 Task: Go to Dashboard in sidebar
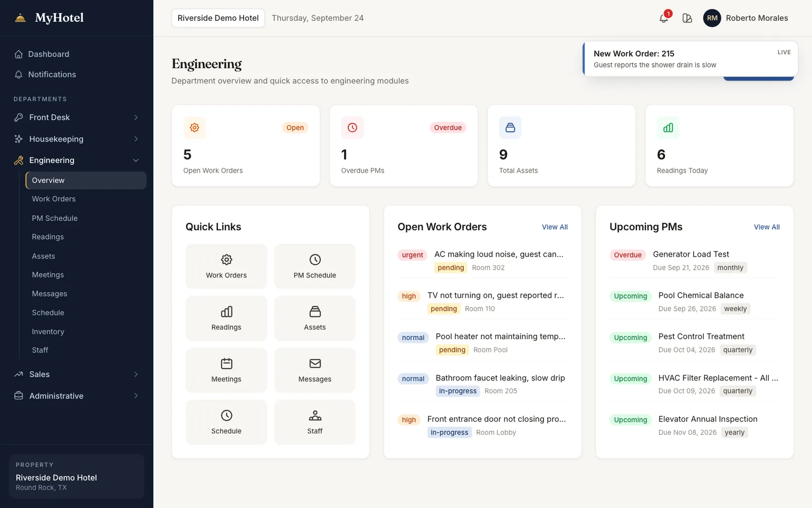[x=77, y=54]
